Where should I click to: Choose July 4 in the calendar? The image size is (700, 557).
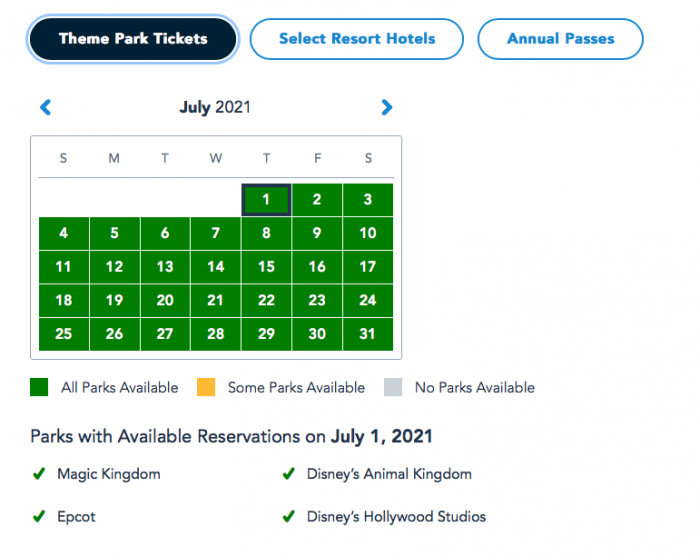64,234
